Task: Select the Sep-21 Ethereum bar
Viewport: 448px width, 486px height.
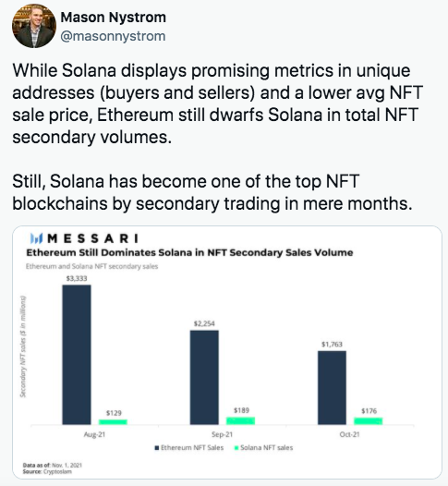Action: tap(204, 378)
